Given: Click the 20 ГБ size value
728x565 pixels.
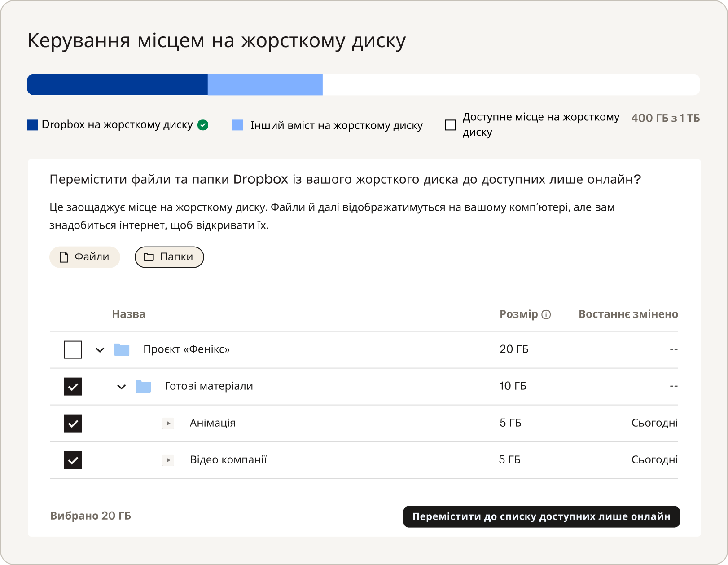Looking at the screenshot, I should [514, 349].
